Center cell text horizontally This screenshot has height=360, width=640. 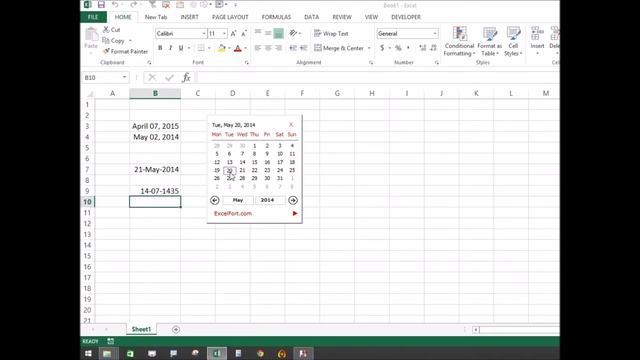pyautogui.click(x=268, y=48)
